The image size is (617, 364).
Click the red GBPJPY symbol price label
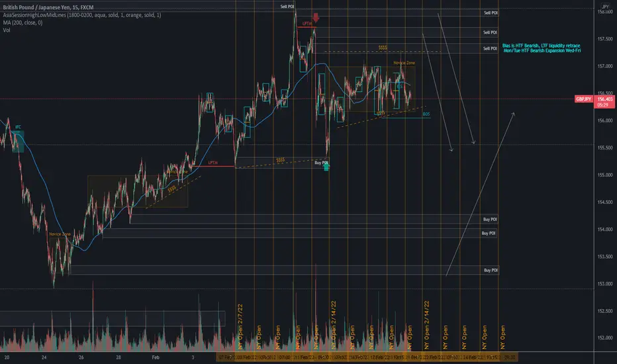tap(583, 99)
